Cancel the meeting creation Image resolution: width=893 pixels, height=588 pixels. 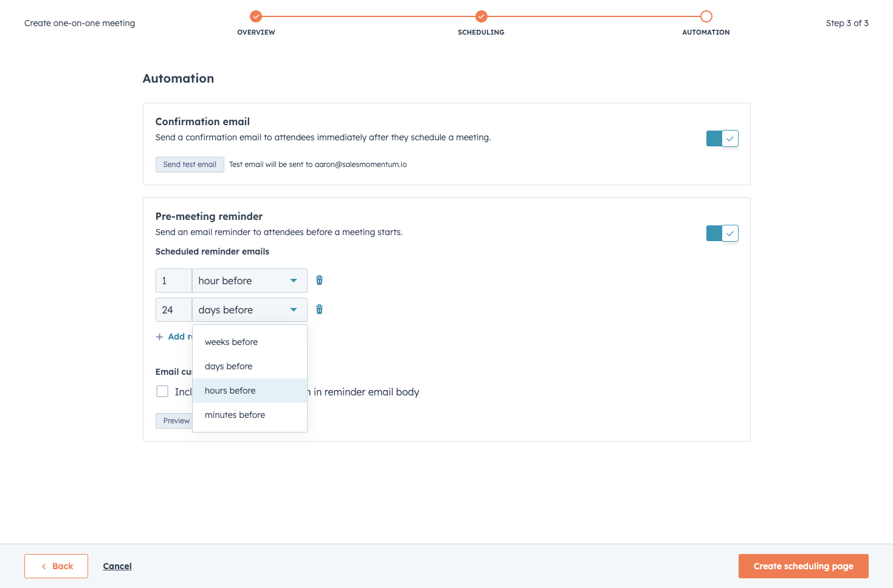(x=117, y=566)
